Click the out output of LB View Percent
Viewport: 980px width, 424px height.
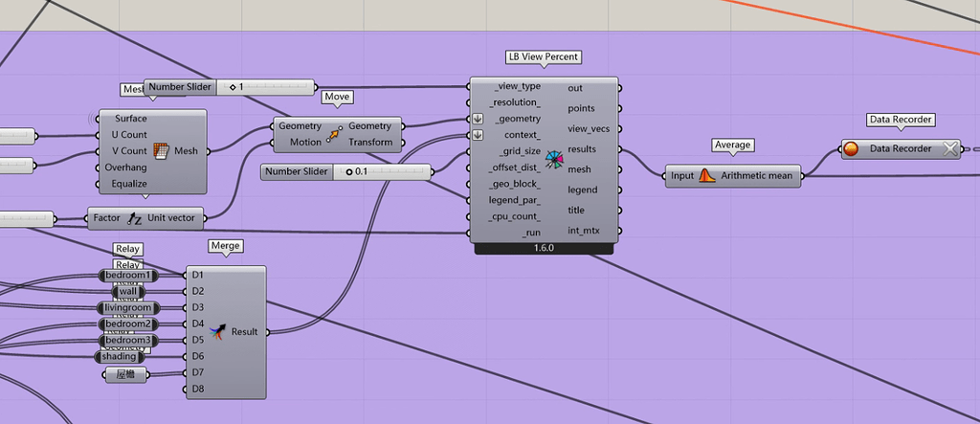coord(575,88)
